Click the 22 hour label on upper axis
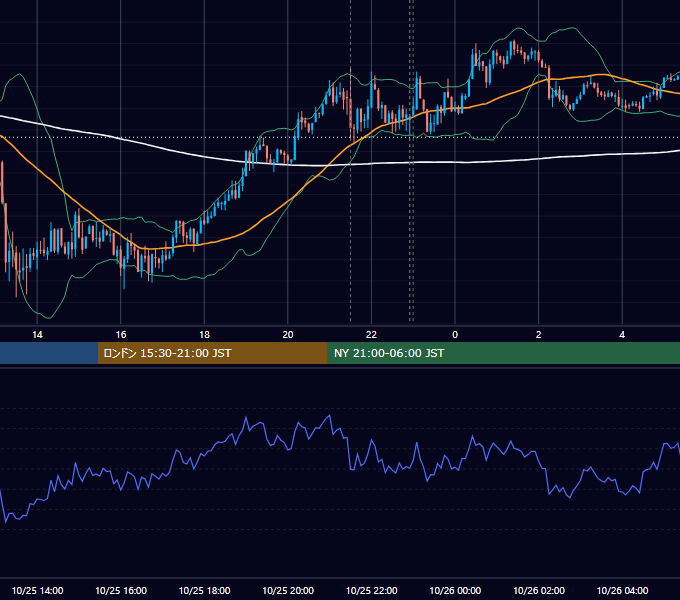Image resolution: width=680 pixels, height=600 pixels. point(371,335)
